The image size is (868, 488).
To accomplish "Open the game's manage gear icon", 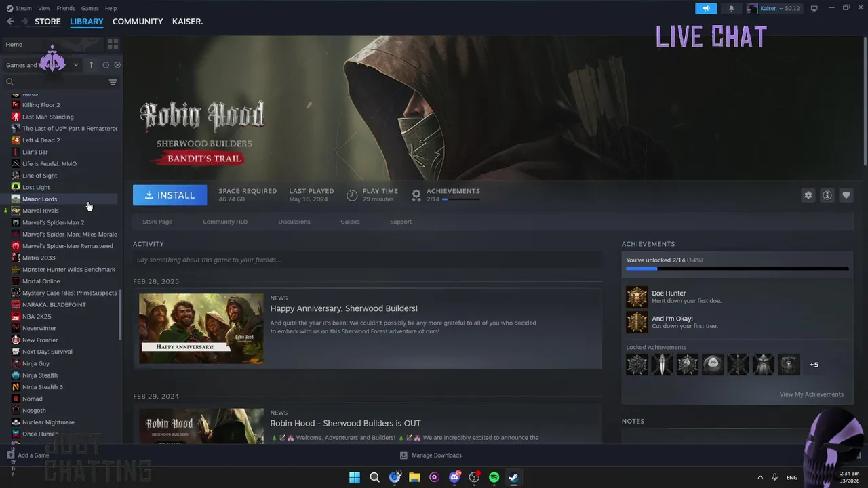I will coord(808,195).
